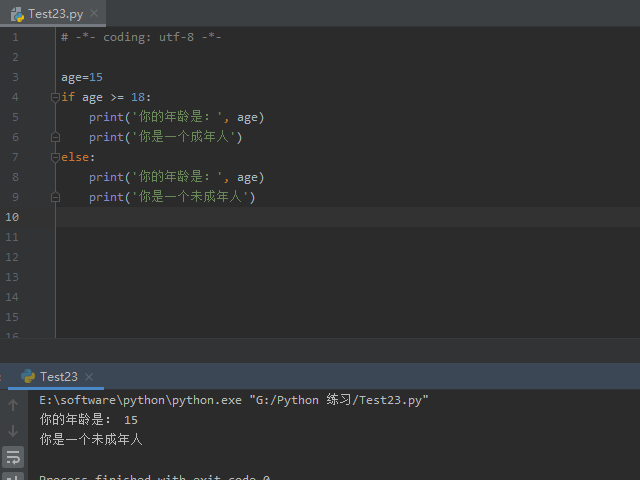Select the Test23 run console tab
This screenshot has width=640, height=480.
tap(56, 376)
